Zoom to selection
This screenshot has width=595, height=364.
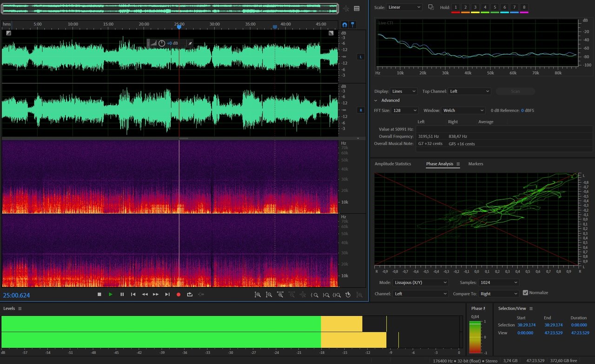coord(337,295)
